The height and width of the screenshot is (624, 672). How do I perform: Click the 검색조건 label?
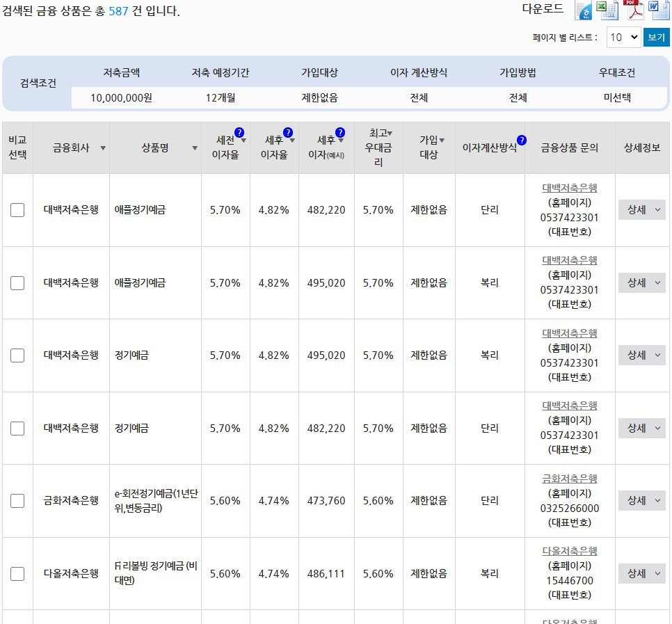(38, 83)
